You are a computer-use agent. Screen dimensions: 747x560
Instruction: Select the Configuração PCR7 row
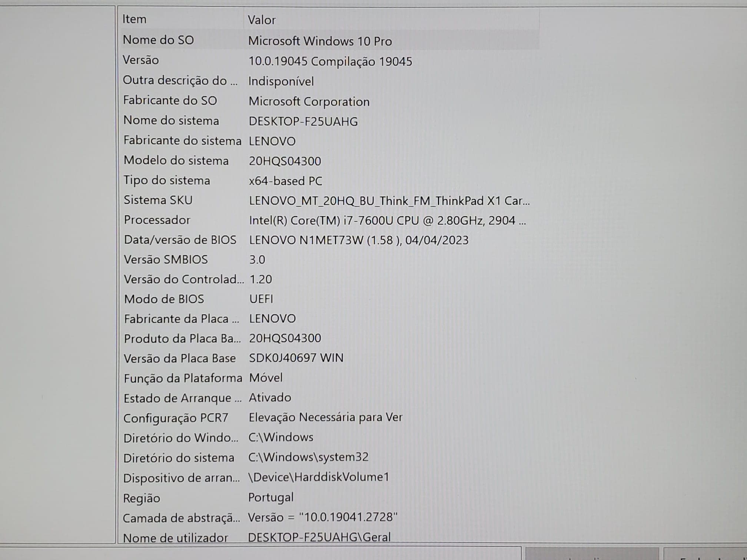click(329, 418)
